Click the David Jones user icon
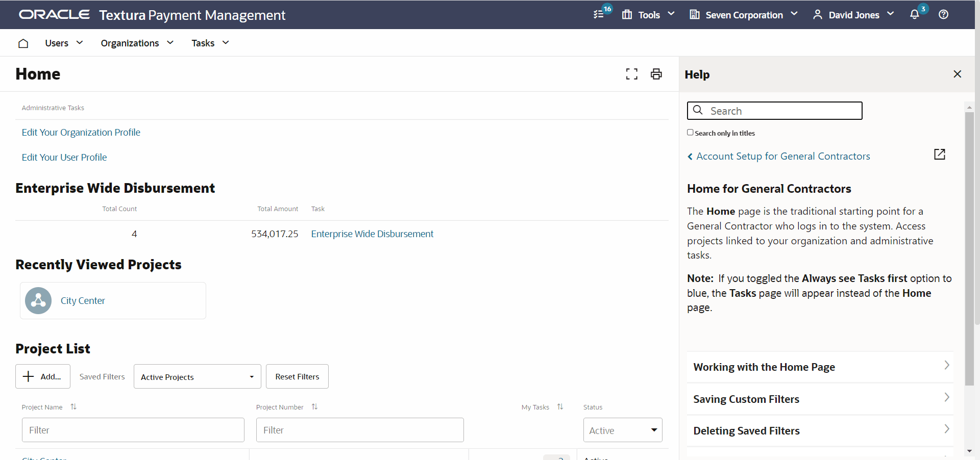This screenshot has width=980, height=460. click(818, 14)
